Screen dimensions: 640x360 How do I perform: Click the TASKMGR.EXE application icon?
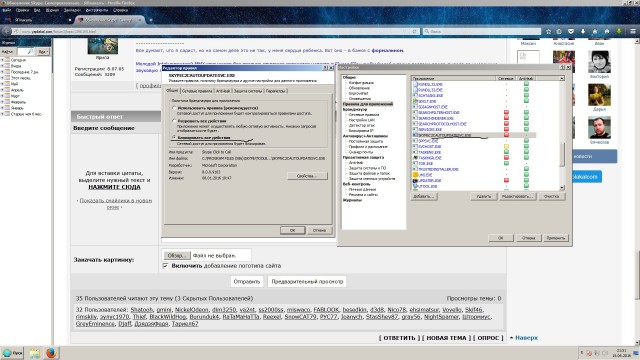pyautogui.click(x=416, y=158)
